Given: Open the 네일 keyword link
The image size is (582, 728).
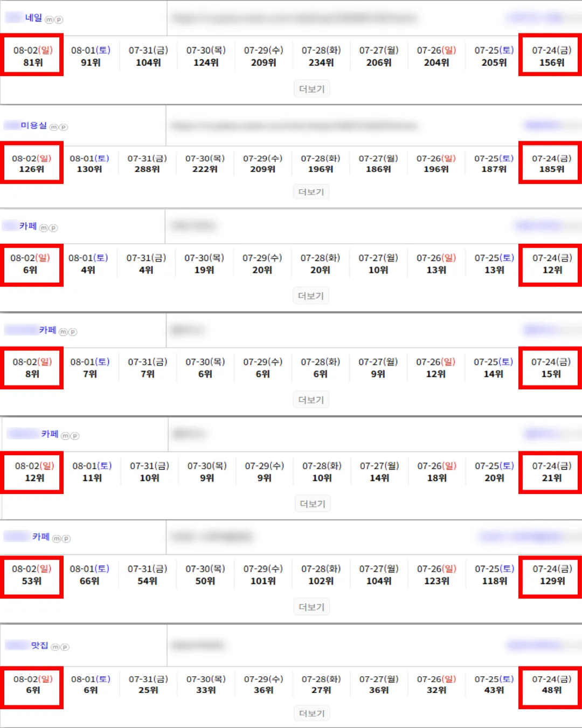Looking at the screenshot, I should (x=33, y=18).
